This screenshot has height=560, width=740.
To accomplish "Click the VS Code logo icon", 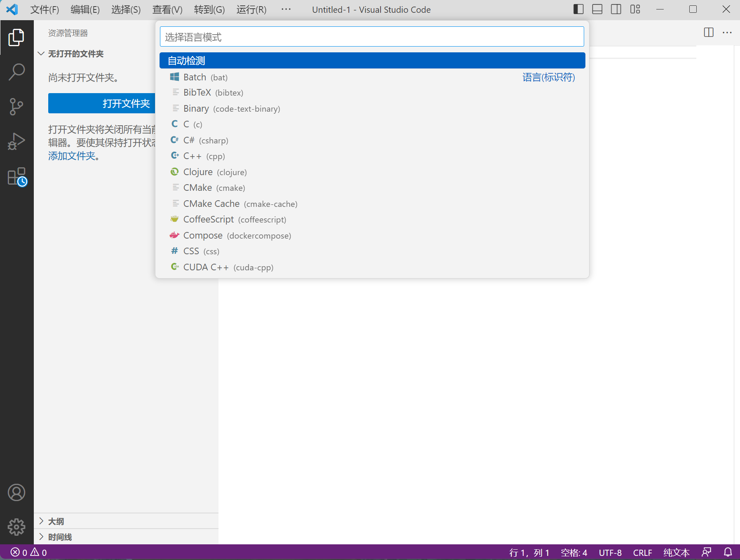I will coord(12,9).
